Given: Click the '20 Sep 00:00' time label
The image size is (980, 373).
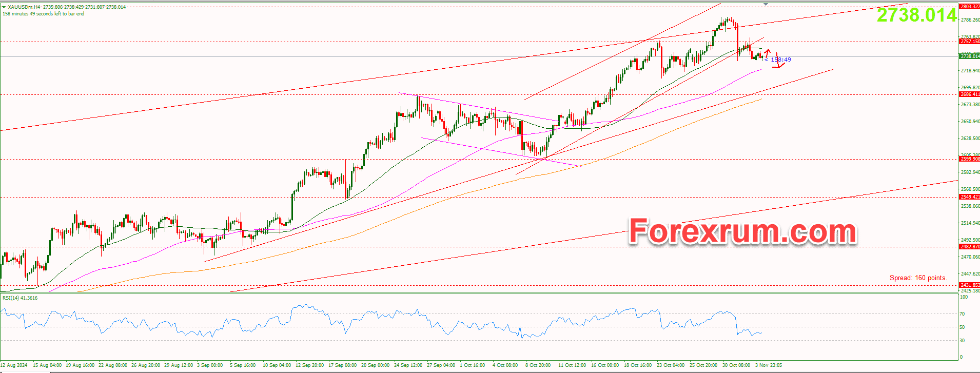Looking at the screenshot, I should 375,365.
